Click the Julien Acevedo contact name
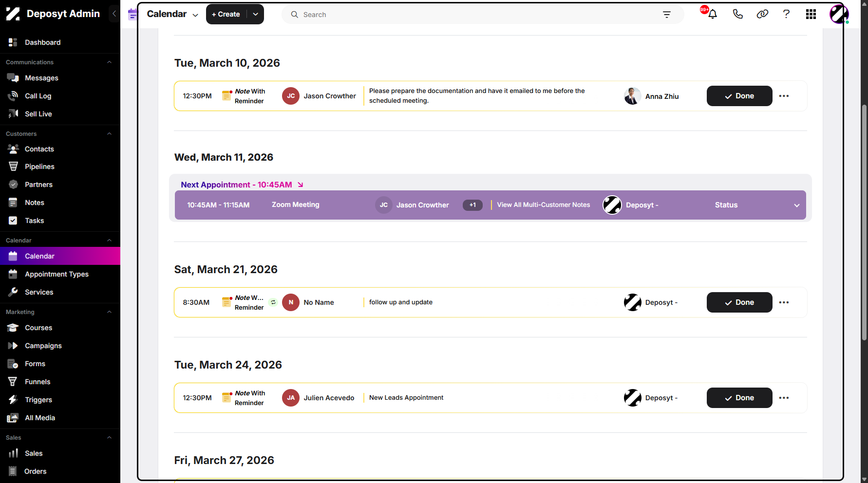This screenshot has height=483, width=868. click(x=329, y=398)
